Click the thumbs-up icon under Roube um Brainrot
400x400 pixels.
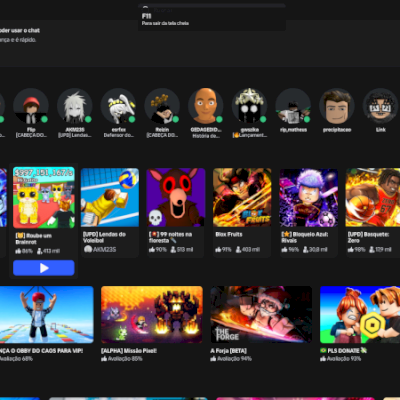18,251
